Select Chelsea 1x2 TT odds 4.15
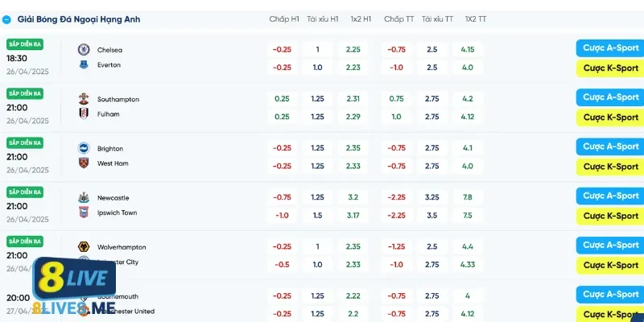This screenshot has height=322, width=644. 468,50
